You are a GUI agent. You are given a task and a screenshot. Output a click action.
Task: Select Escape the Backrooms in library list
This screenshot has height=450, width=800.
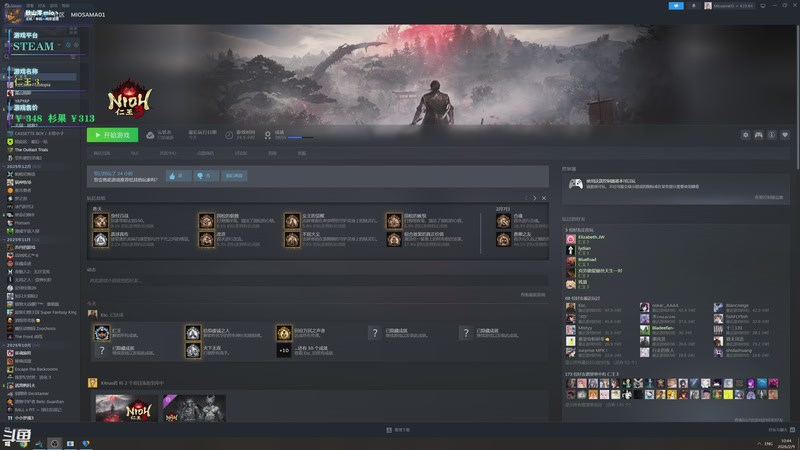coord(36,369)
